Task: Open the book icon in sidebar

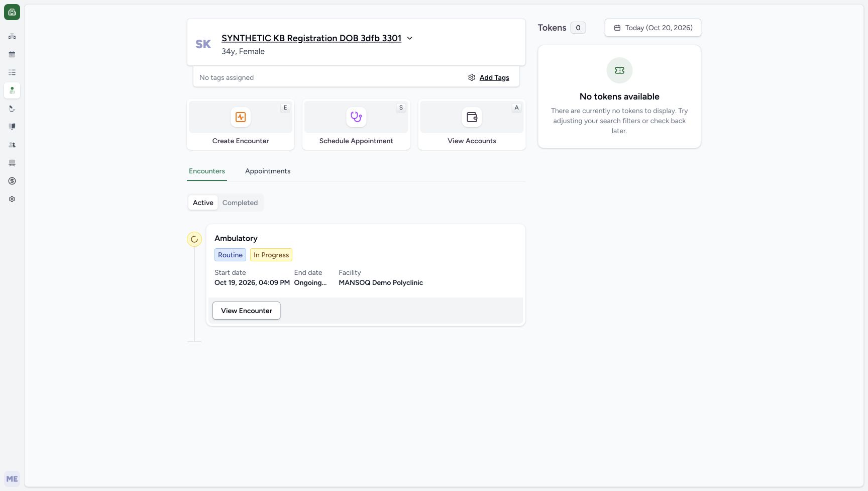Action: point(12,127)
